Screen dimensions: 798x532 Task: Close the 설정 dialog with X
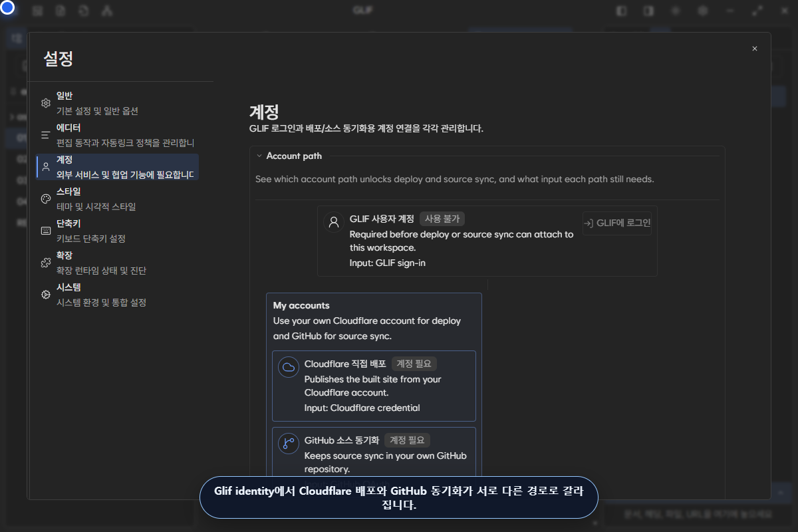(x=754, y=49)
